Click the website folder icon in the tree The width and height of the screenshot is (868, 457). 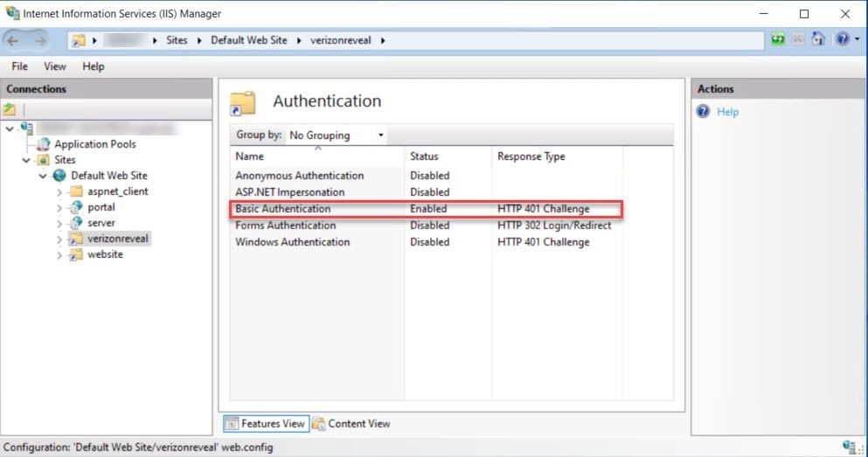(x=76, y=255)
